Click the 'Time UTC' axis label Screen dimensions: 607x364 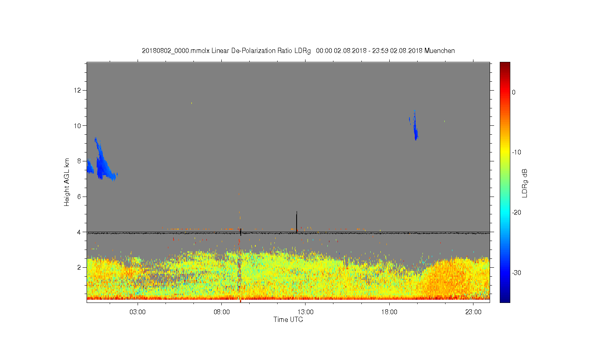288,320
